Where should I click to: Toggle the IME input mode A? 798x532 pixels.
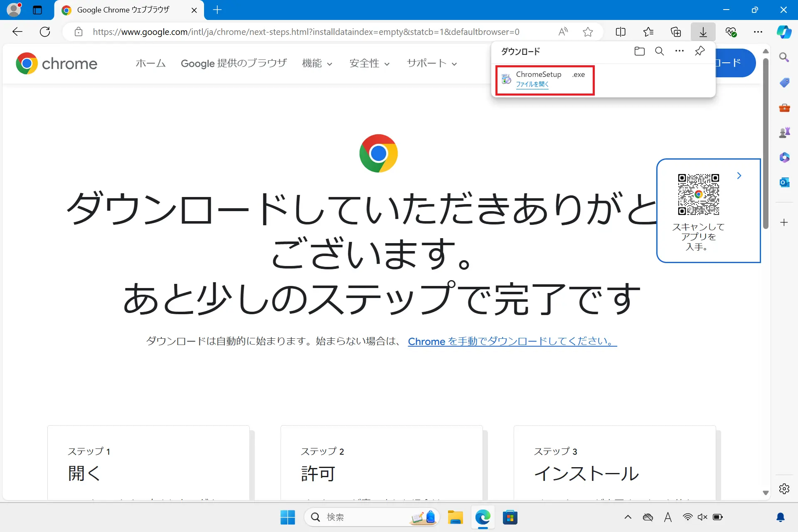coord(668,517)
